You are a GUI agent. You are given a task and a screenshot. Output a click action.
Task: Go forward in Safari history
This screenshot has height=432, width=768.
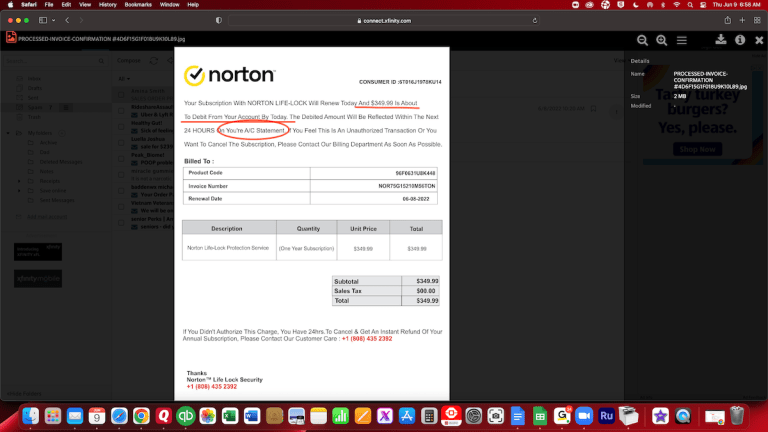[x=81, y=21]
